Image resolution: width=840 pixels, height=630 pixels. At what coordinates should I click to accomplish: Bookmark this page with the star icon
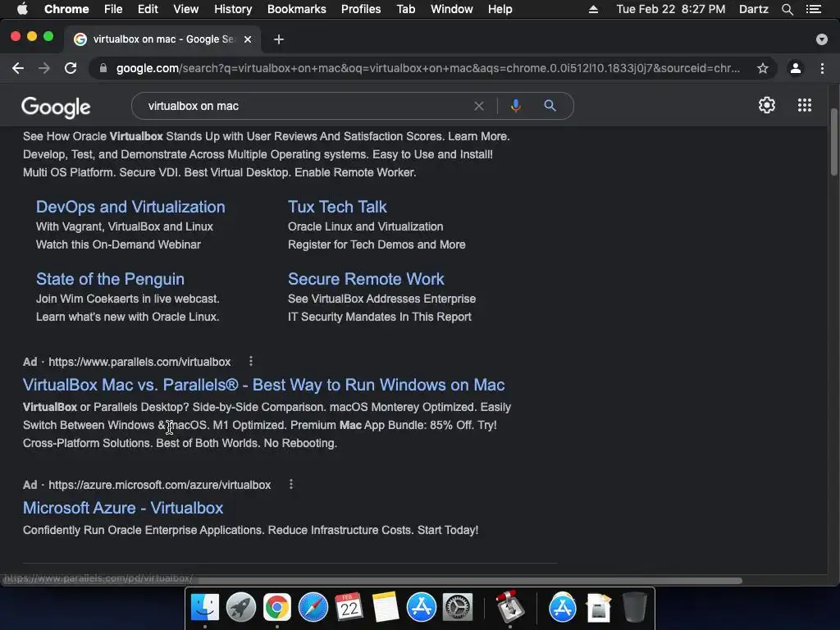[762, 68]
